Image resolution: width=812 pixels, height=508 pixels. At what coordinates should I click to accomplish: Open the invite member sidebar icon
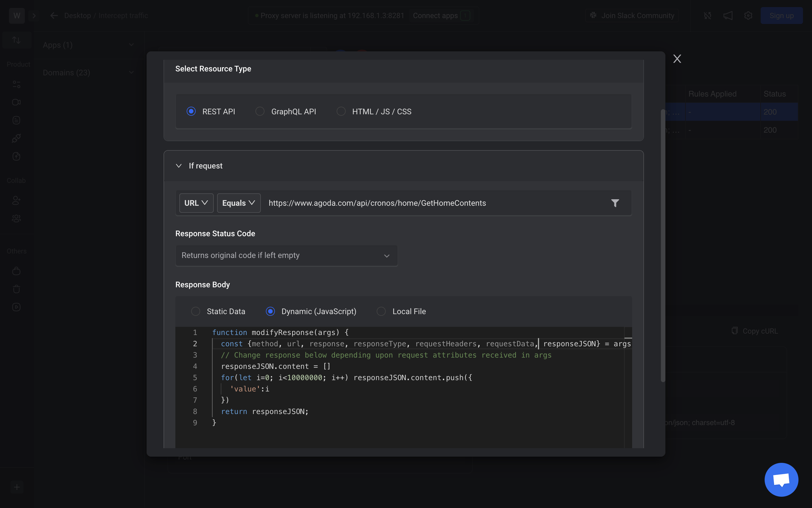coord(16,201)
